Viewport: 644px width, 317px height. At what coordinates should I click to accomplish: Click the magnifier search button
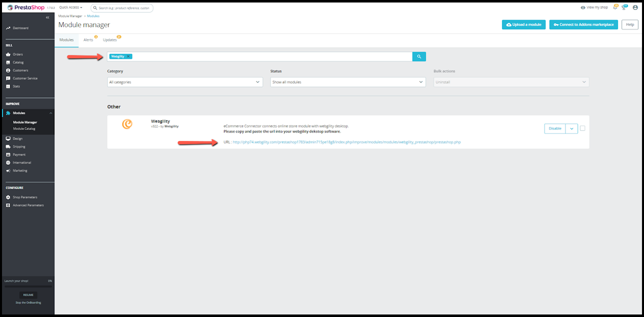coord(419,56)
